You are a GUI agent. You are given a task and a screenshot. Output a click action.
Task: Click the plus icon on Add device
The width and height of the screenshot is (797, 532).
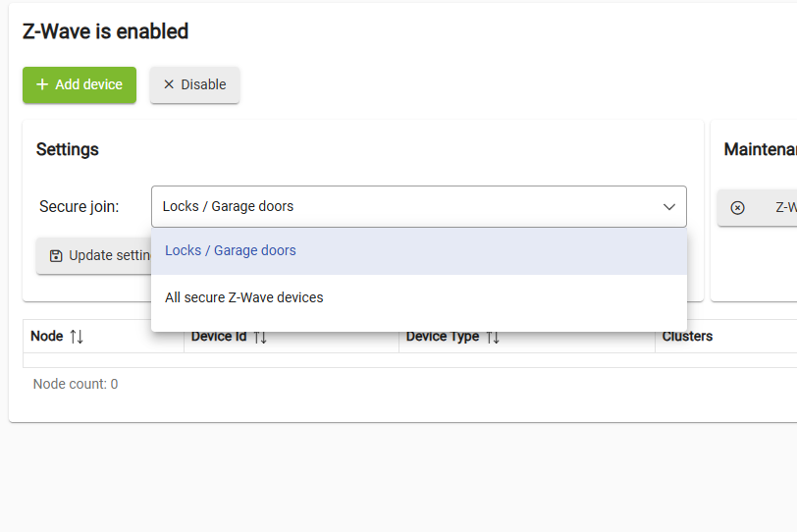pyautogui.click(x=42, y=84)
